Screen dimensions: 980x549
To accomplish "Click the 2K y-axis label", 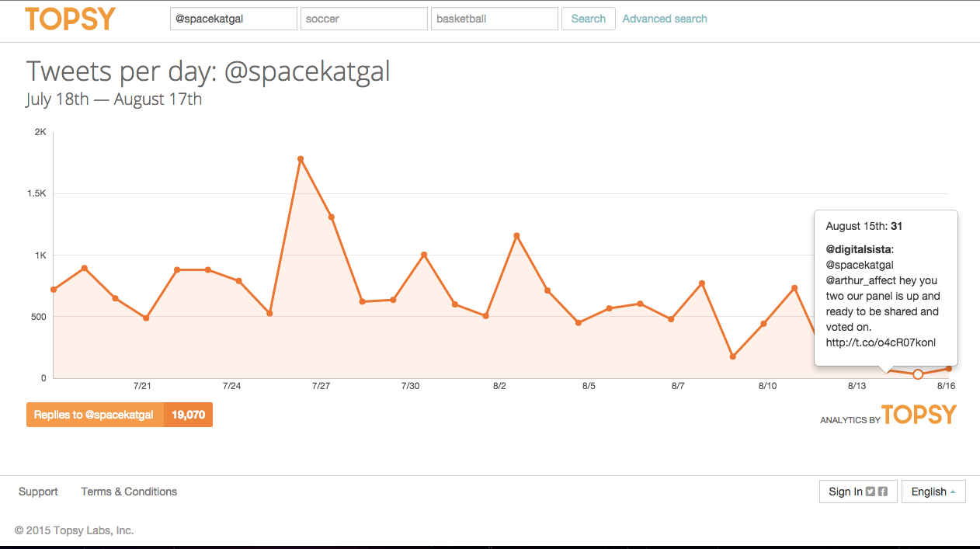I will tap(40, 132).
